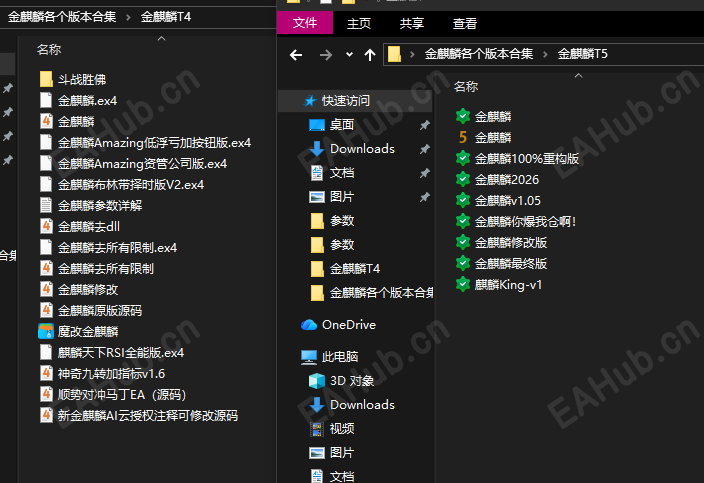Click the 神奇九转加指标v1.6 file icon
Image resolution: width=704 pixels, height=483 pixels.
[46, 373]
